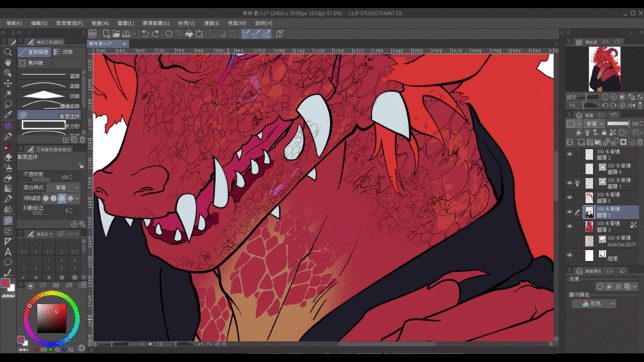
Task: Select the Pen nib tool
Action: click(8, 136)
